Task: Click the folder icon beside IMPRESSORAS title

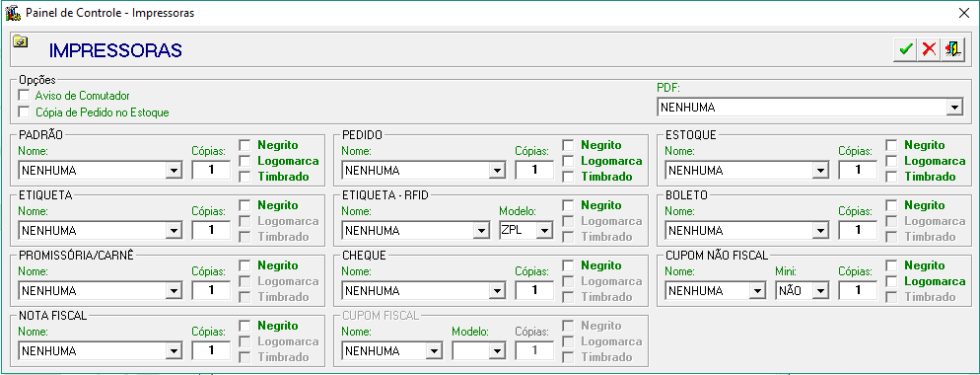Action: tap(21, 42)
